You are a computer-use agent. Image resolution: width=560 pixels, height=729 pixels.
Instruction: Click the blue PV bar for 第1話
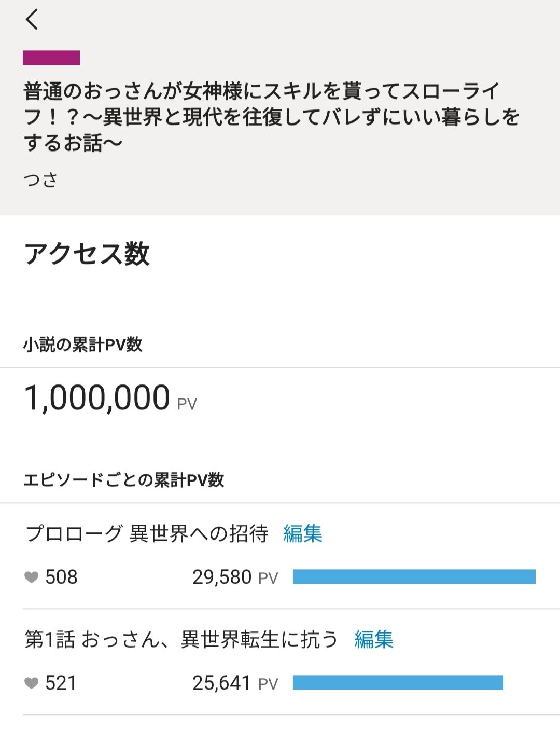398,682
